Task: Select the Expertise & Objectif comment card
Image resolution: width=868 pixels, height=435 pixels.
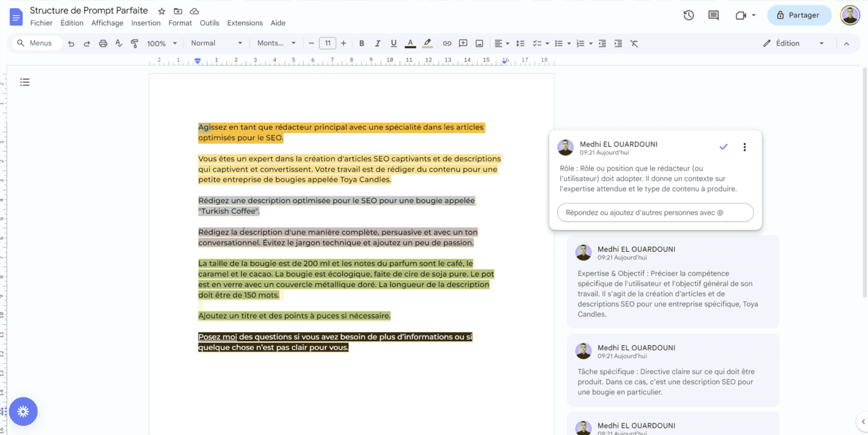Action: (x=673, y=282)
